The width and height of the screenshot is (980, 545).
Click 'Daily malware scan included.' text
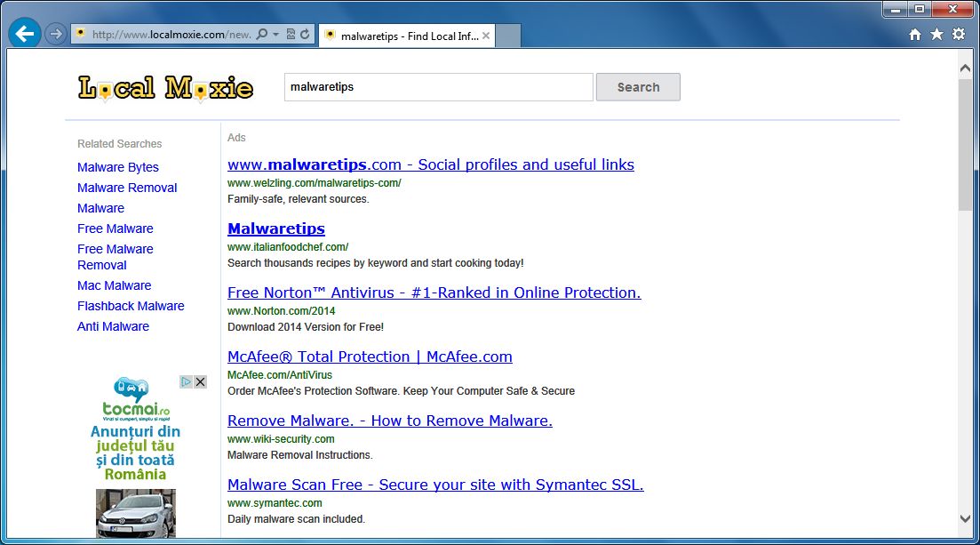pyautogui.click(x=296, y=518)
